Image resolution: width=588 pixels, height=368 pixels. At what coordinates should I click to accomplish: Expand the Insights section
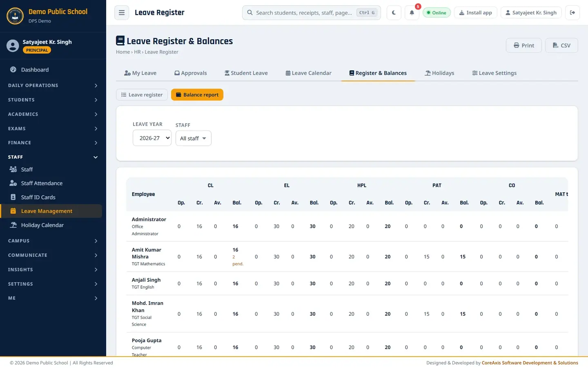point(53,269)
